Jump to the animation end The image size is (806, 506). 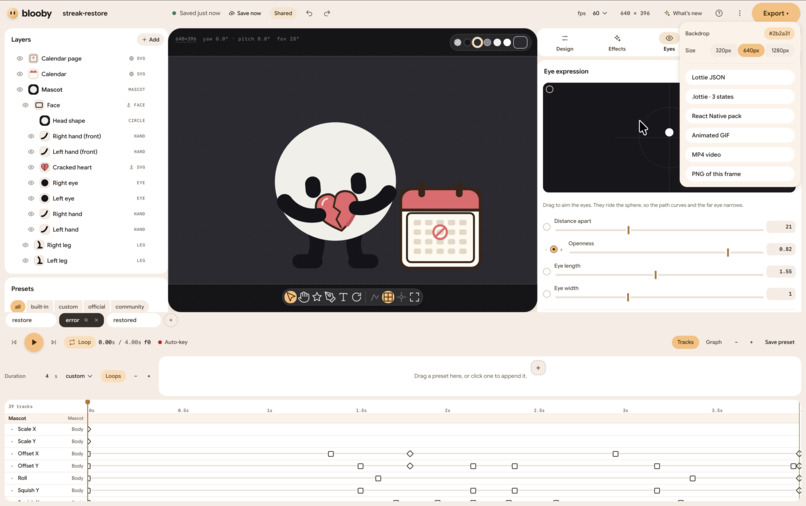pos(53,342)
